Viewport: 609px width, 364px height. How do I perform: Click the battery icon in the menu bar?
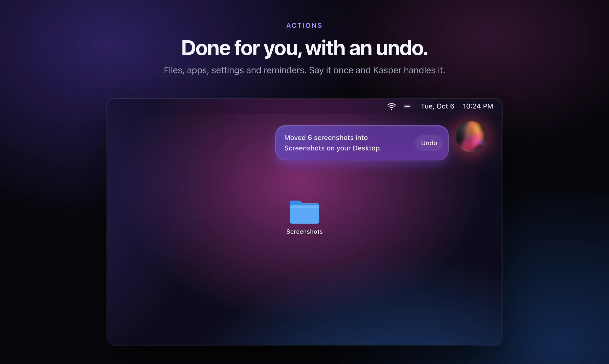[408, 107]
